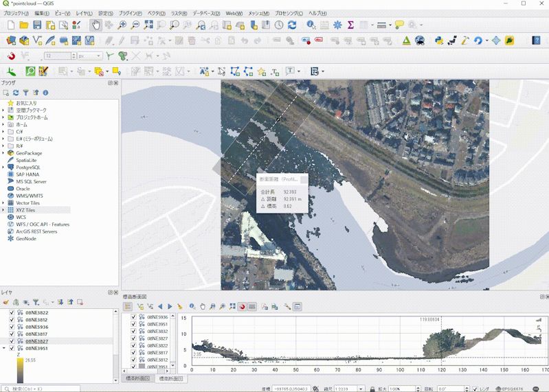The image size is (549, 392).
Task: Nudge the profile right with the blue arrow
Action: tap(170, 307)
